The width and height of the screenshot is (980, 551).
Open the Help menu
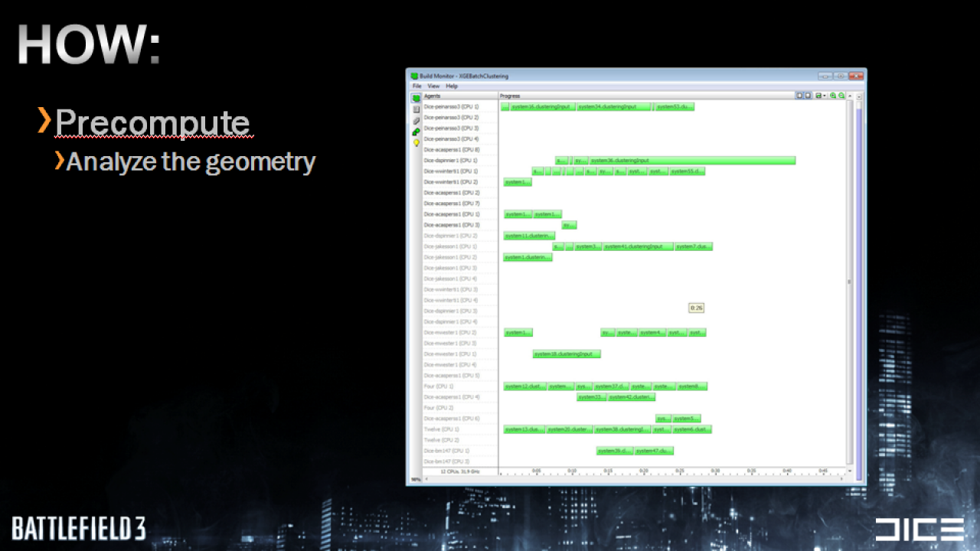pyautogui.click(x=452, y=86)
